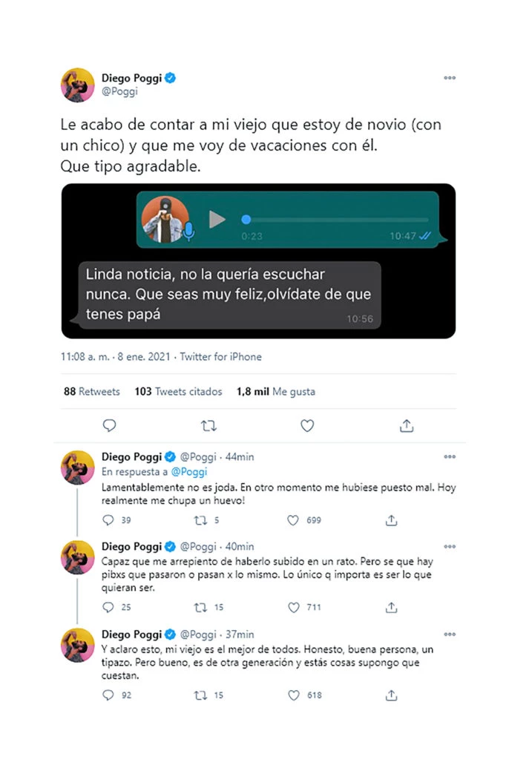Image resolution: width=532 pixels, height=760 pixels.
Task: Play the voice message audio
Action: 217,219
